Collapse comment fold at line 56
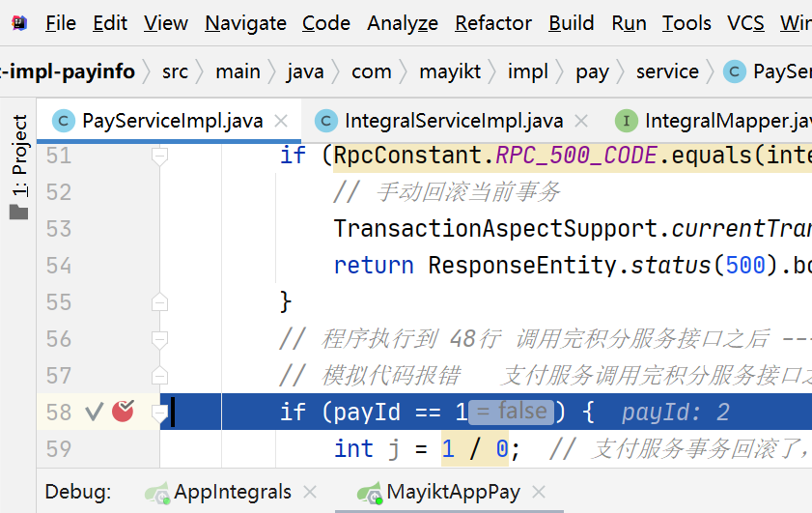The height and width of the screenshot is (513, 812). 159,339
